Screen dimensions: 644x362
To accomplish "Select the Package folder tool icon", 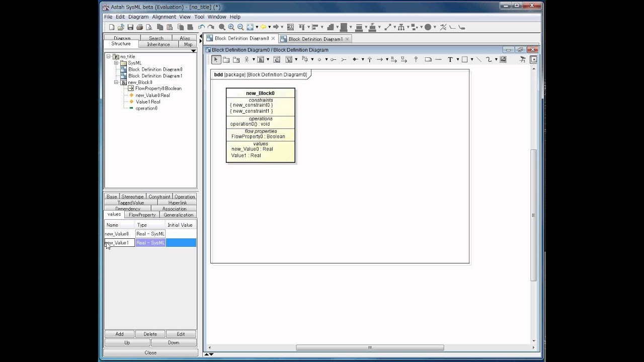I will pos(226,59).
